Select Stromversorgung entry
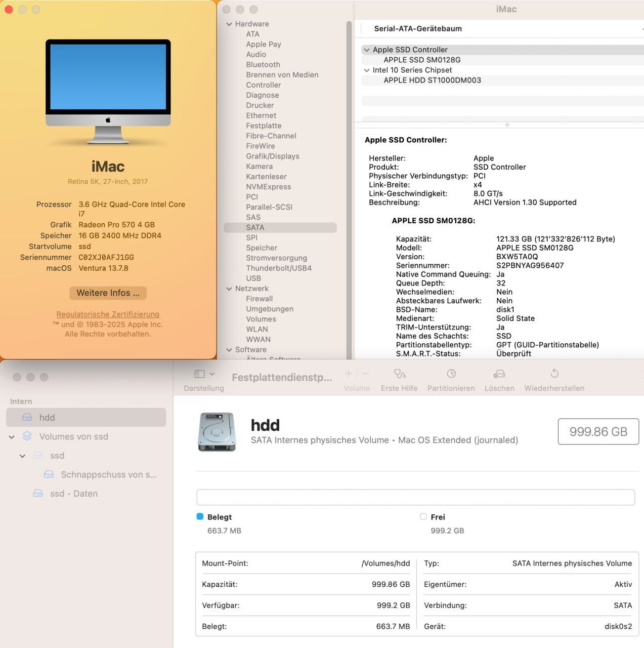This screenshot has height=648, width=644. click(x=277, y=258)
